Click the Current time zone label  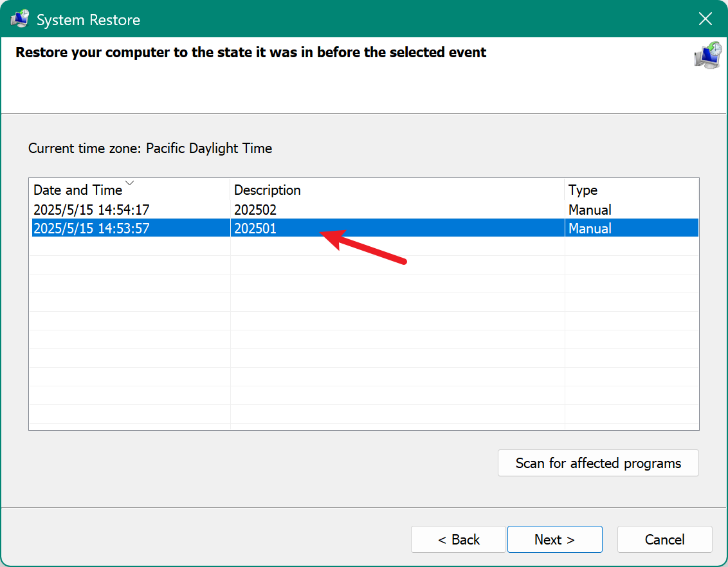[x=150, y=148]
